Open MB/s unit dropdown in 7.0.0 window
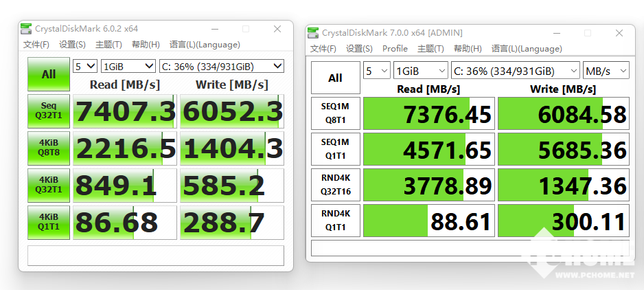The width and height of the screenshot is (644, 290). point(606,71)
